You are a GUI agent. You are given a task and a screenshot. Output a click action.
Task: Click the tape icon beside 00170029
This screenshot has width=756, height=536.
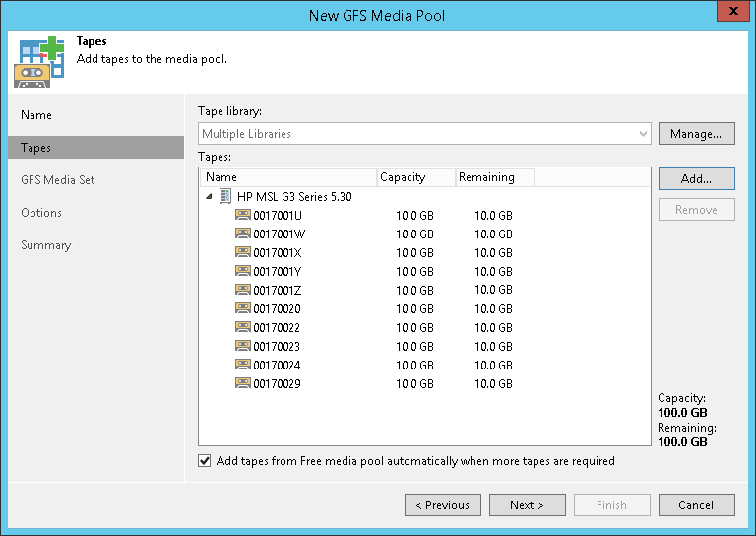pos(243,383)
